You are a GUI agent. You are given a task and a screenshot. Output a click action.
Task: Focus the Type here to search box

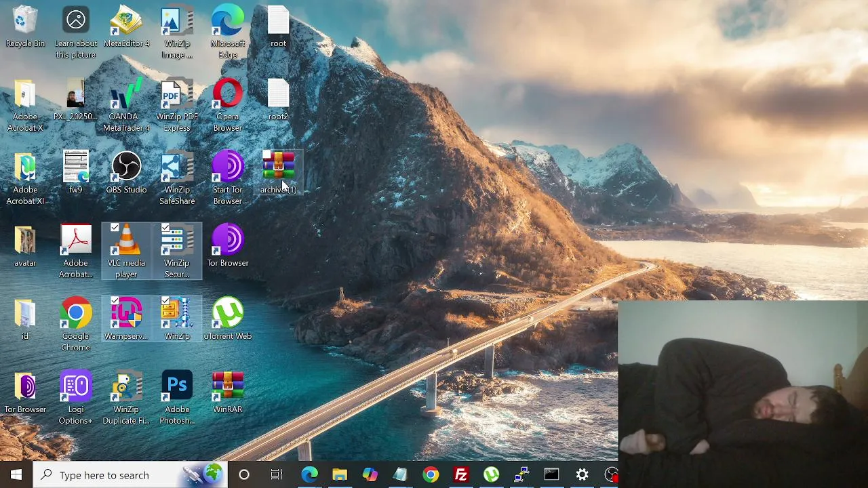pos(131,474)
